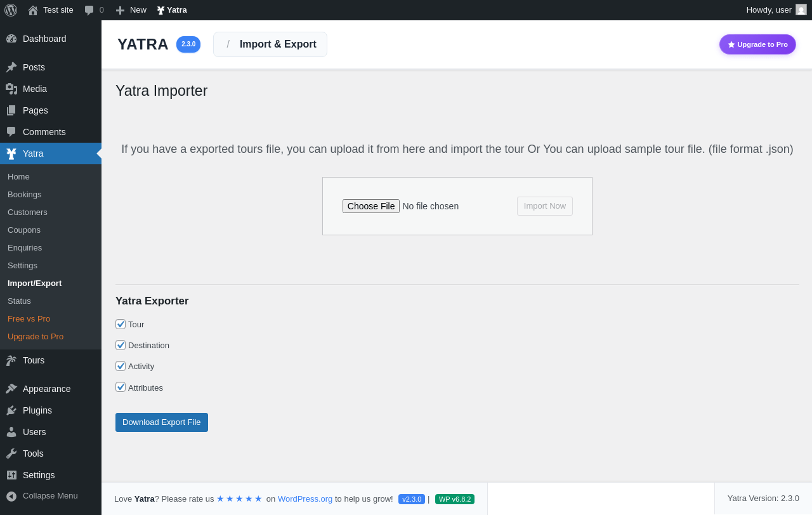Open the Dashboard gauge icon
The image size is (812, 515).
click(x=11, y=39)
